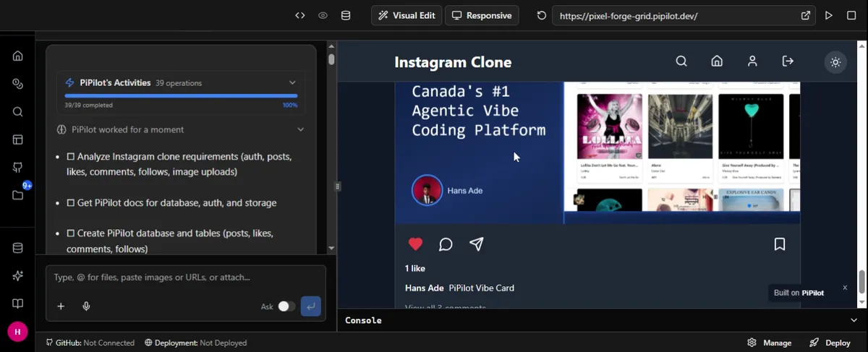Screen dimensions: 868x352
Task: Save the post with the bookmark icon
Action: click(x=780, y=244)
